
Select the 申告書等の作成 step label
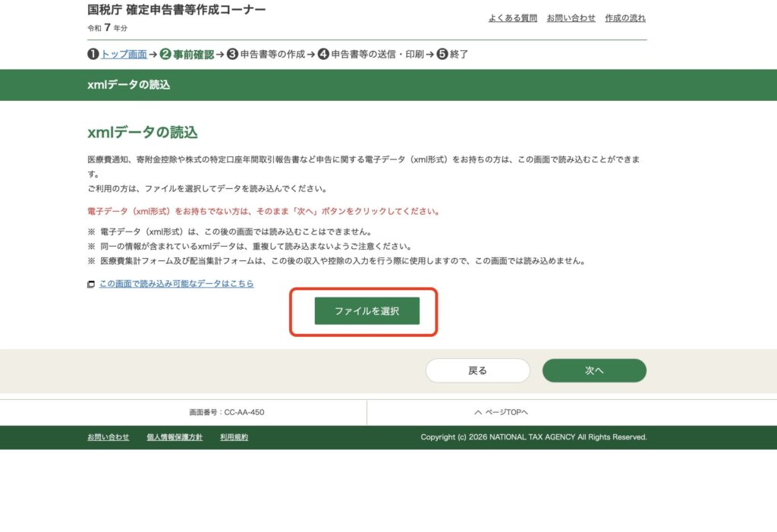click(x=272, y=55)
